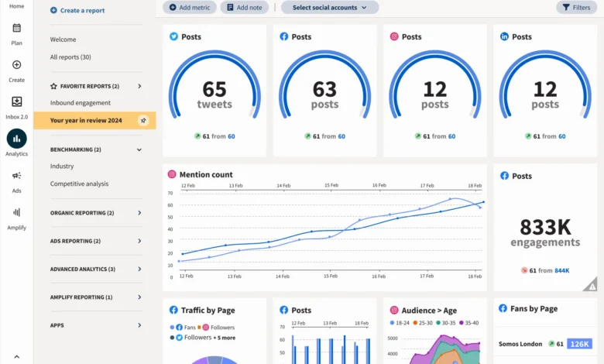Click the warning triangle on engagements card

click(x=591, y=284)
